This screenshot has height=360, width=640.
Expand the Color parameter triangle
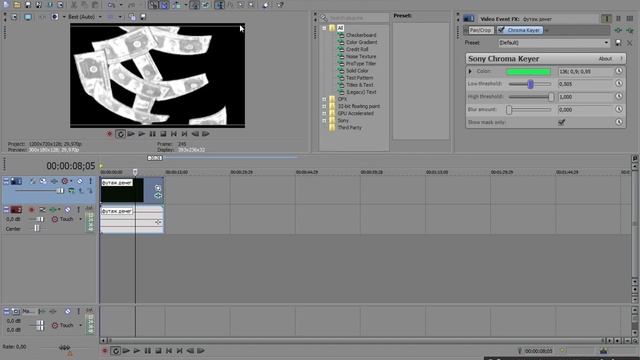pos(470,71)
